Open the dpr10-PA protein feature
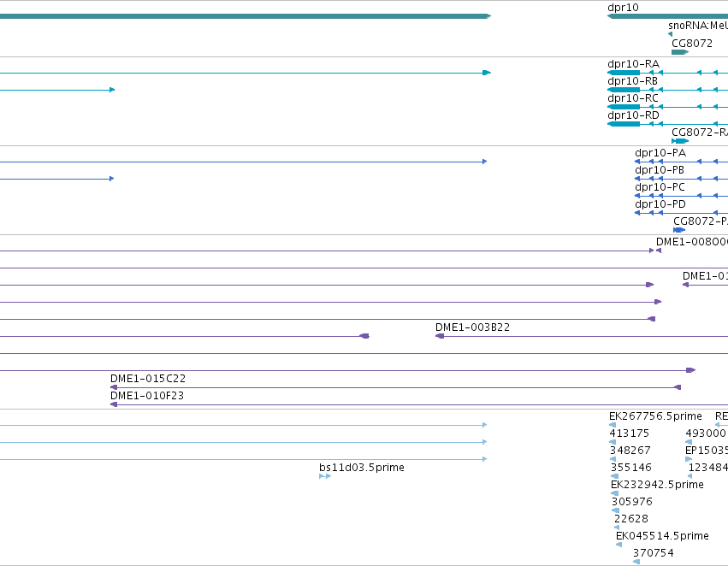The height and width of the screenshot is (566, 728). (681, 162)
